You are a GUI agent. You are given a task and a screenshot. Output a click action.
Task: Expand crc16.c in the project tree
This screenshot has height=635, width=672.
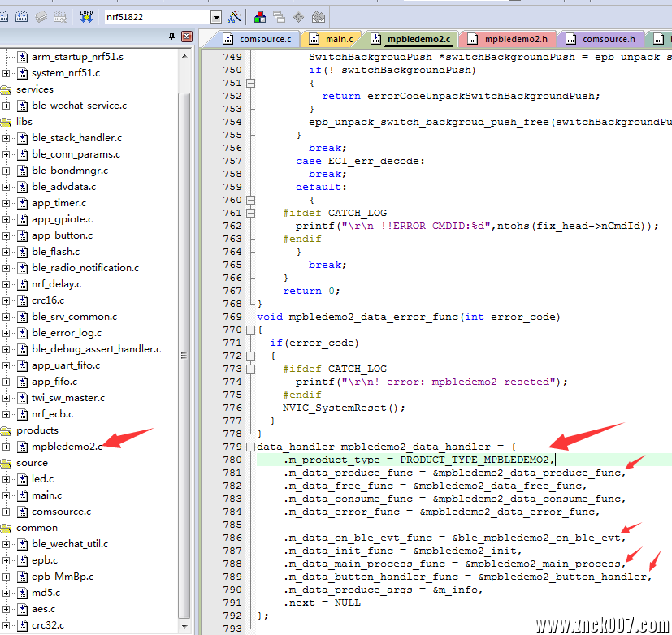click(6, 301)
